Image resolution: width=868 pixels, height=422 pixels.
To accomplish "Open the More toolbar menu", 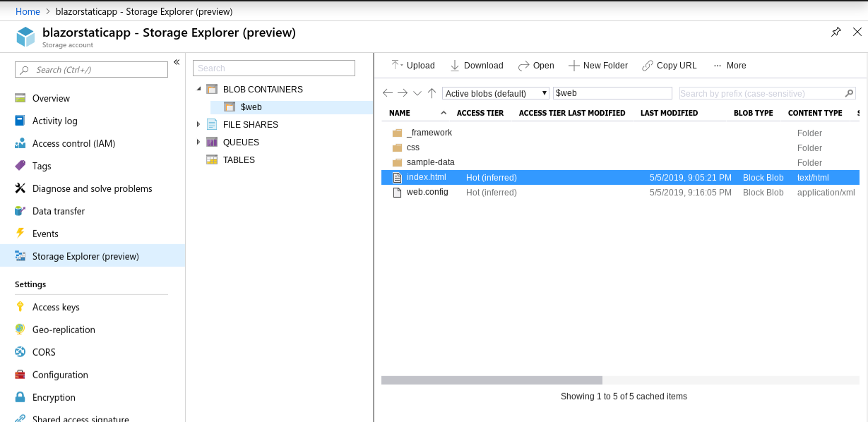I will point(730,66).
